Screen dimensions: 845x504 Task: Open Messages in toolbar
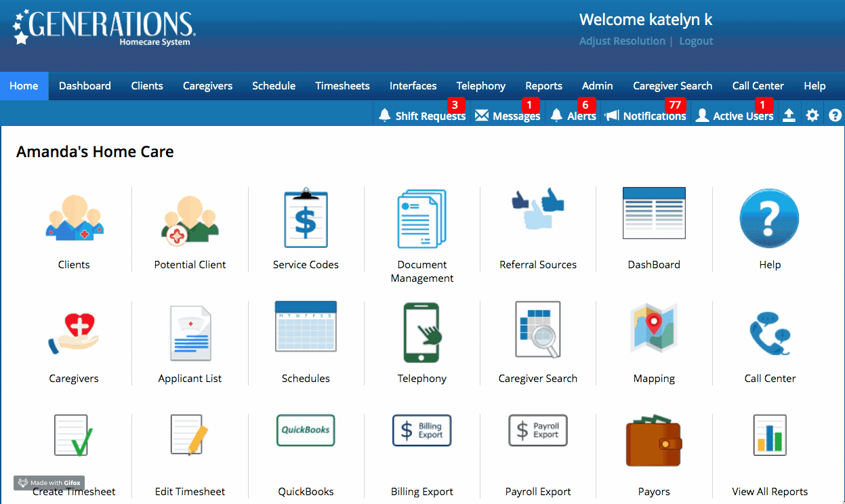508,115
